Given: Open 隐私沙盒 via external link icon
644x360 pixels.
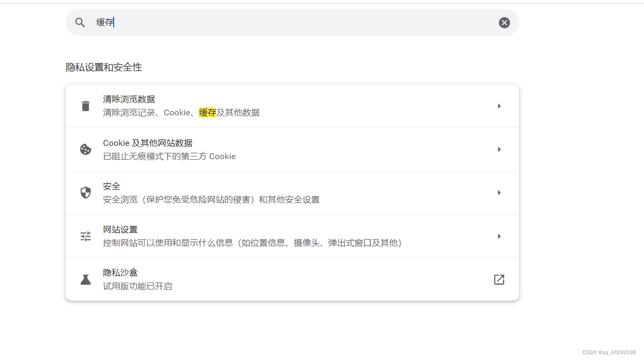Looking at the screenshot, I should coord(499,279).
